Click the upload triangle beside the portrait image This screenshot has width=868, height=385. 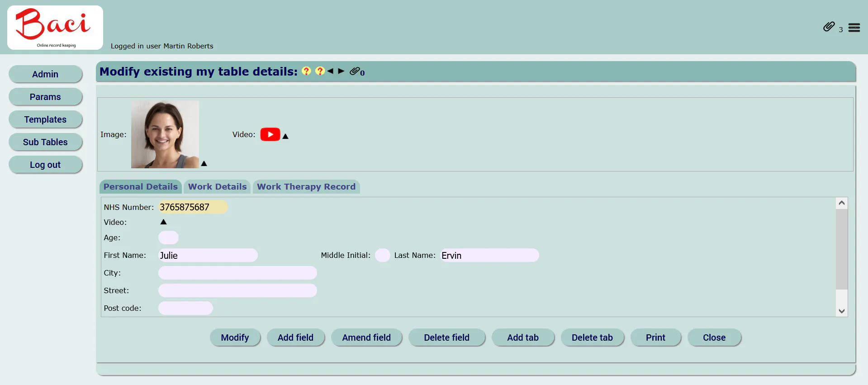204,163
